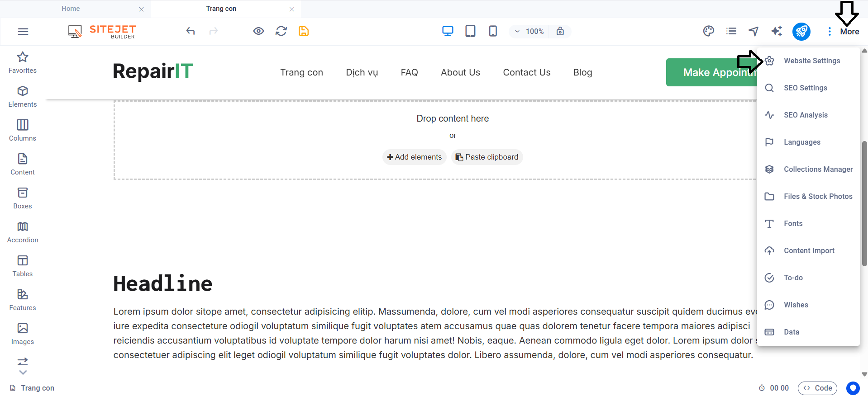The width and height of the screenshot is (868, 396).
Task: Click the orange save icon
Action: [x=304, y=31]
